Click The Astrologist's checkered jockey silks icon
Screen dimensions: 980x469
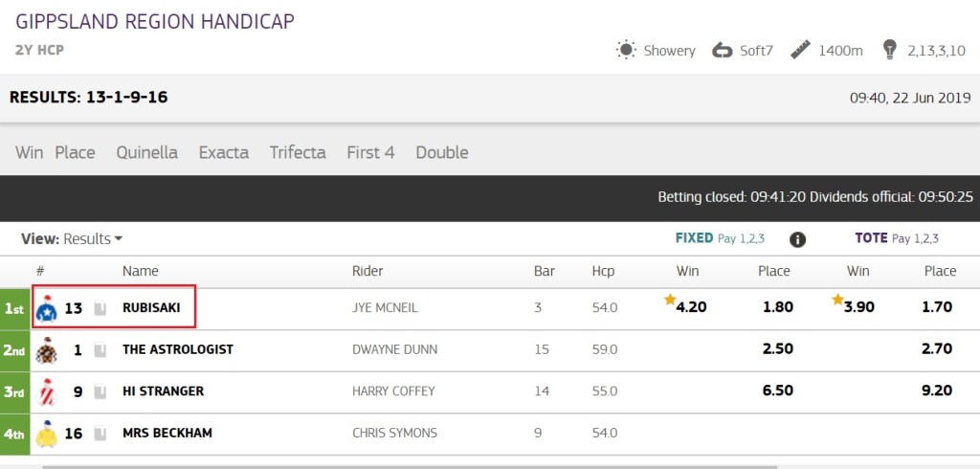pos(46,350)
